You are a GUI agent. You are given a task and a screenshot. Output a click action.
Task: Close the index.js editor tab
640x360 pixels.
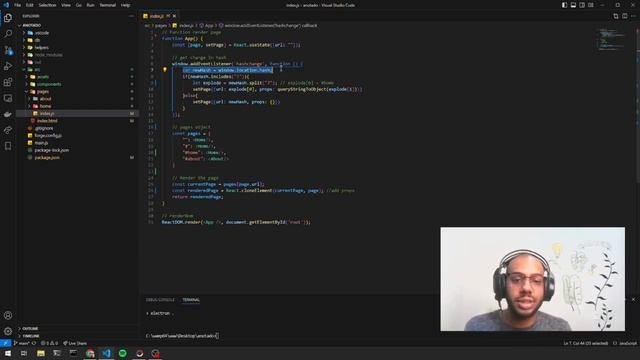[174, 16]
